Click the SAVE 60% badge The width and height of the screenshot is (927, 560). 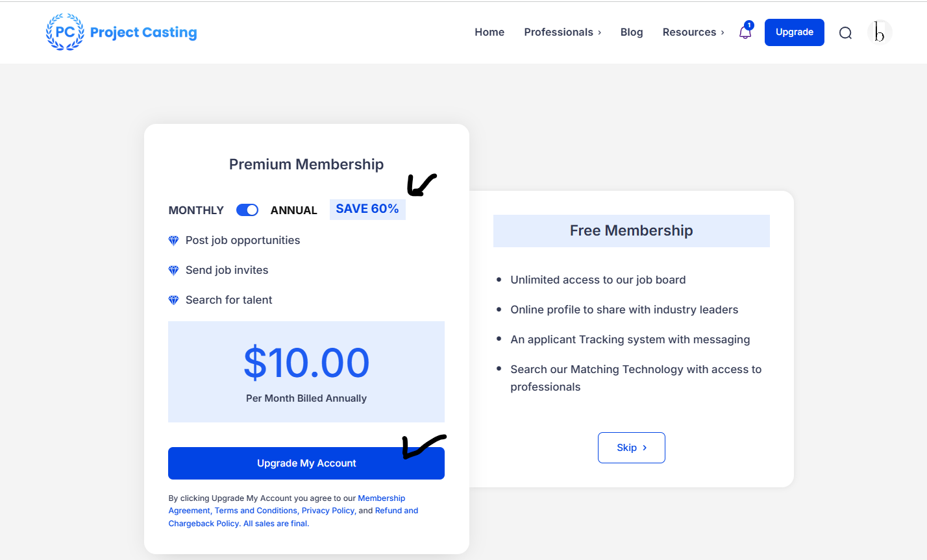[x=367, y=209]
